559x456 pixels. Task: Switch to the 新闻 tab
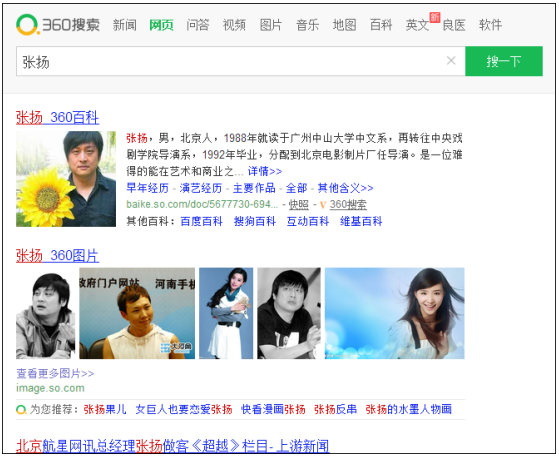(x=124, y=25)
